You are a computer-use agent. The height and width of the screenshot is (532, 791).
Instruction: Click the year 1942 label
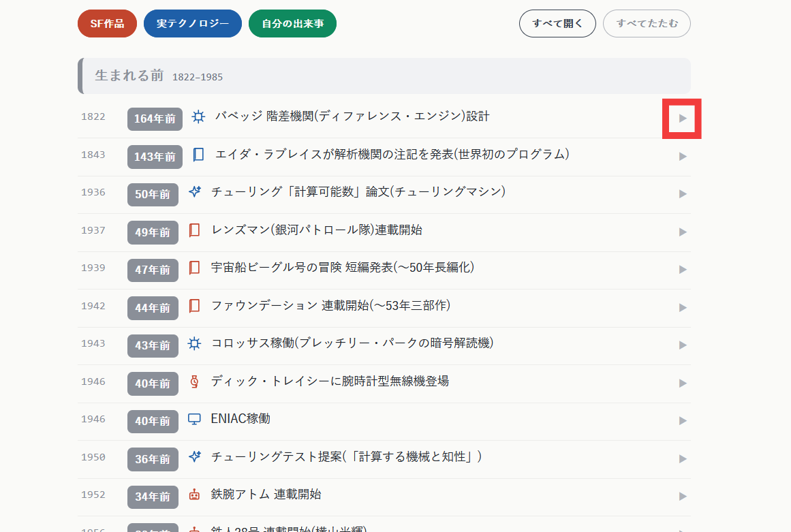93,306
